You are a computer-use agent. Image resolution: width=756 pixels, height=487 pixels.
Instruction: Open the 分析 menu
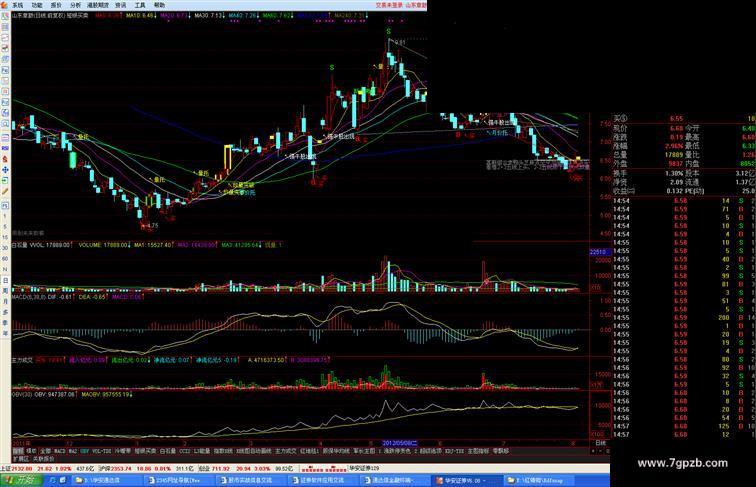tap(76, 5)
